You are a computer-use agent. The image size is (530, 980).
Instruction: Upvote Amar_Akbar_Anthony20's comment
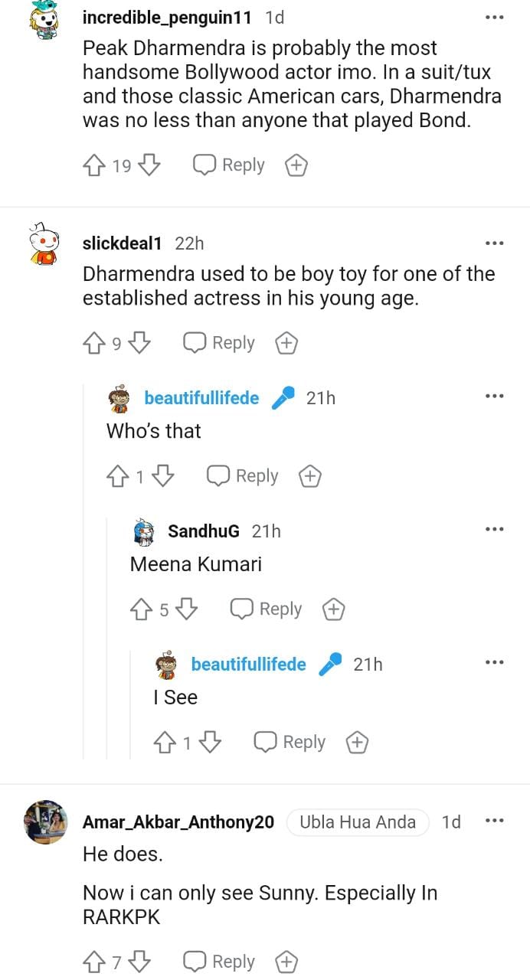pos(94,962)
